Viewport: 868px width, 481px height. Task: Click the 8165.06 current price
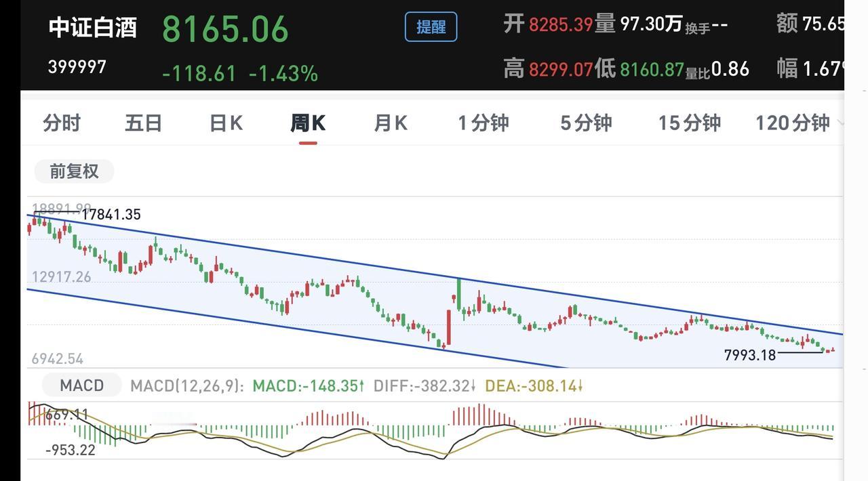pos(225,30)
